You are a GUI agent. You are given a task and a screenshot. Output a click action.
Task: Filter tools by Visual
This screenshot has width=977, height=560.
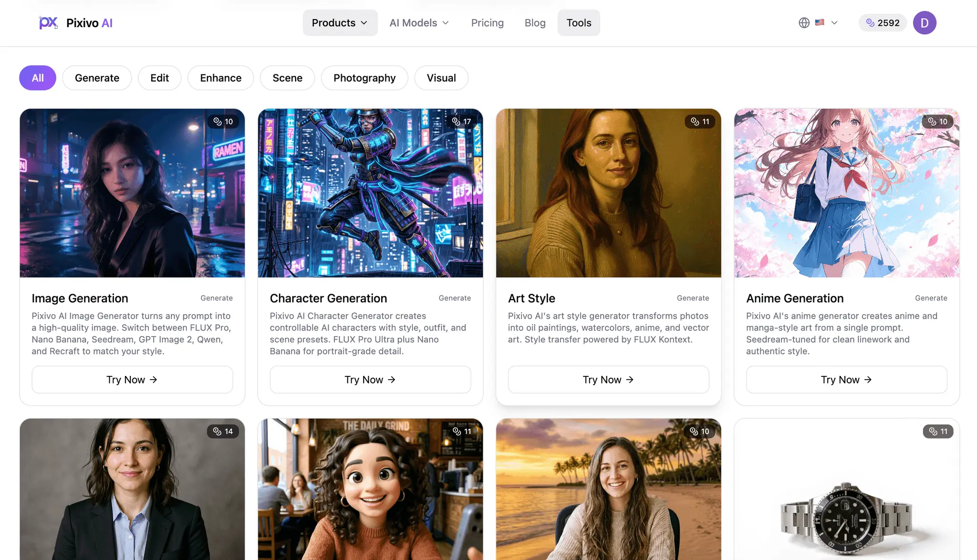click(x=441, y=78)
